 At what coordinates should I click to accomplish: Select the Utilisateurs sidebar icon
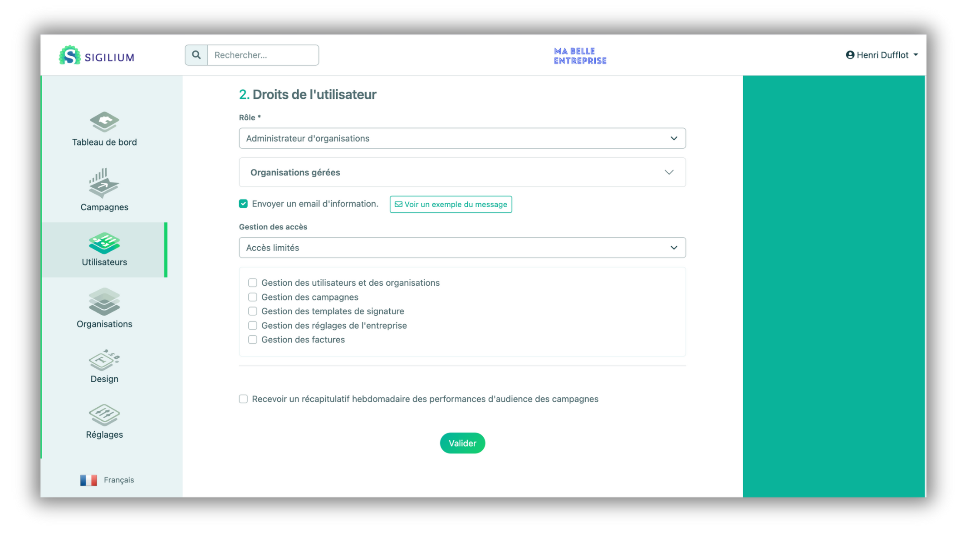point(104,243)
